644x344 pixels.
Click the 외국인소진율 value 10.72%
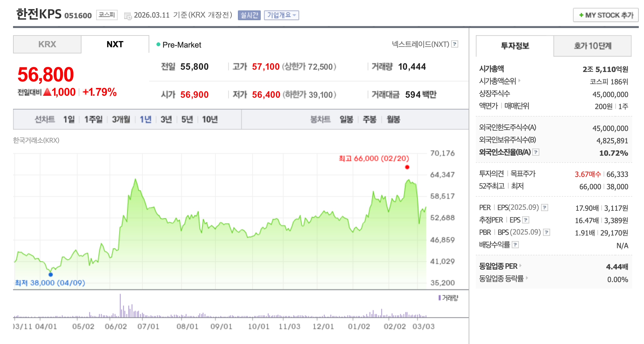pos(614,153)
